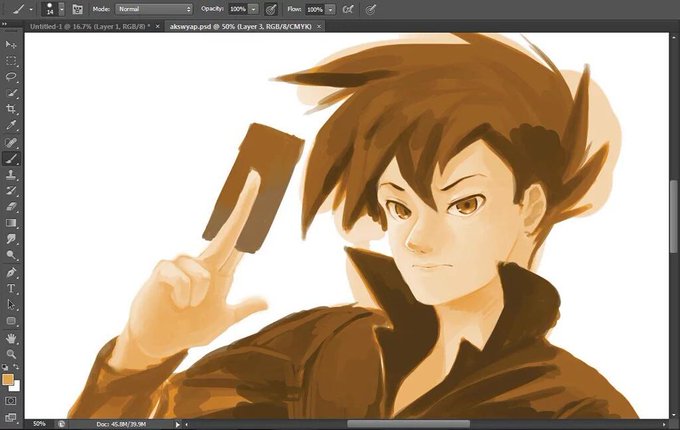Select the Move tool
680x430 pixels.
pos(11,45)
